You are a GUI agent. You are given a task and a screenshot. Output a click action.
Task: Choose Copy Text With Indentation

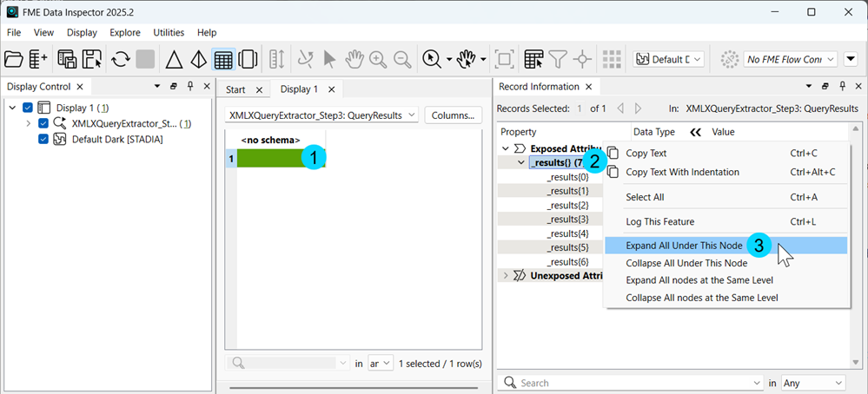coord(682,172)
